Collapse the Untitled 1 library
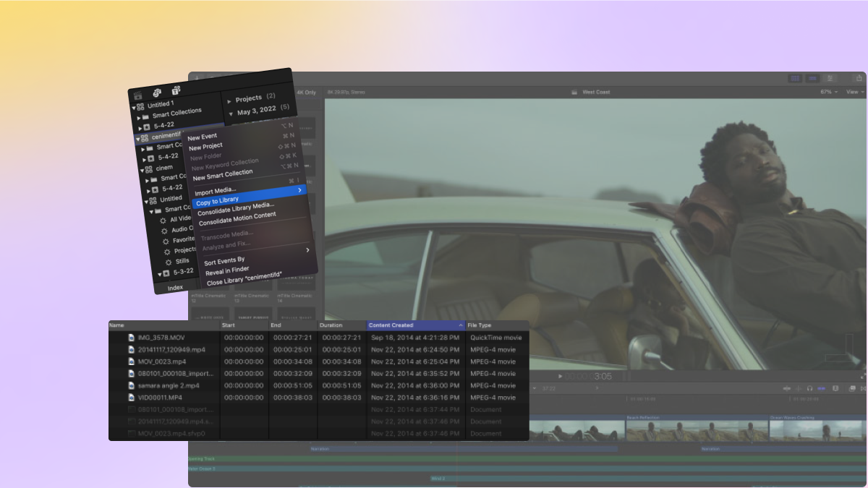Screen dimensions: 868x488 [134, 108]
